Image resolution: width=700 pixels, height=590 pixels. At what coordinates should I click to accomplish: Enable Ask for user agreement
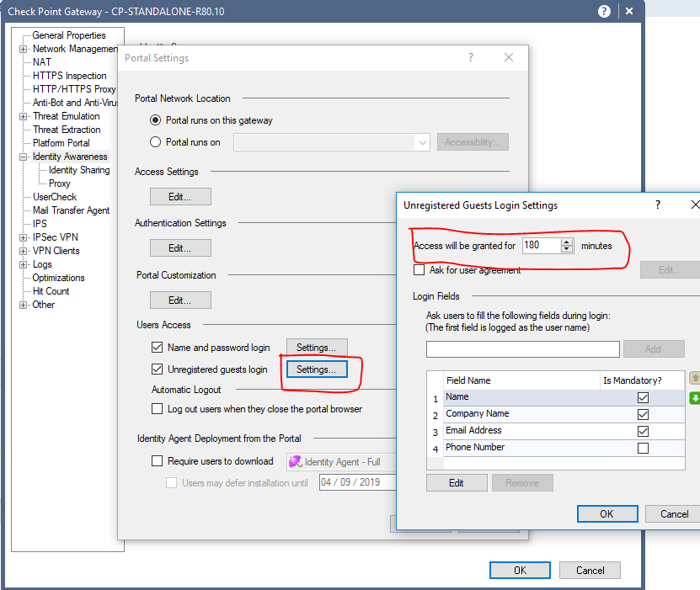(417, 269)
